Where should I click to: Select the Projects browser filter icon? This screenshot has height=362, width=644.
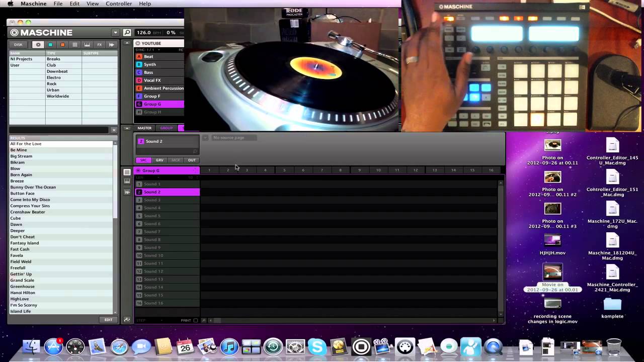(38, 45)
